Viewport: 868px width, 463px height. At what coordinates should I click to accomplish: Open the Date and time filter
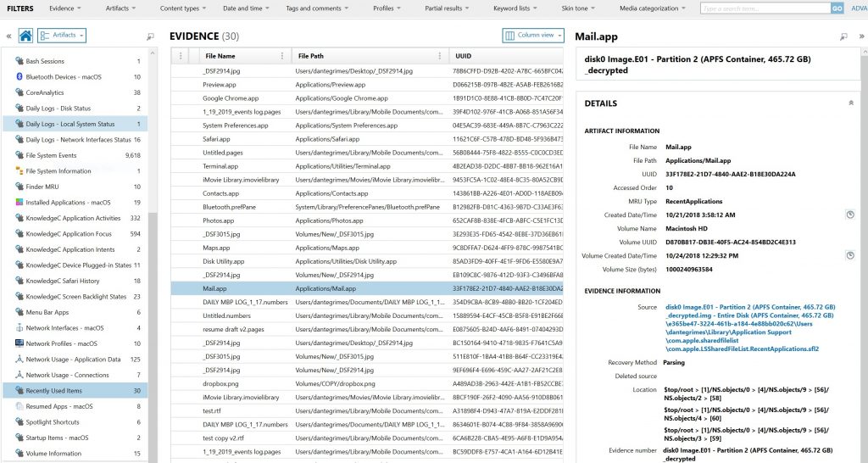pyautogui.click(x=246, y=8)
